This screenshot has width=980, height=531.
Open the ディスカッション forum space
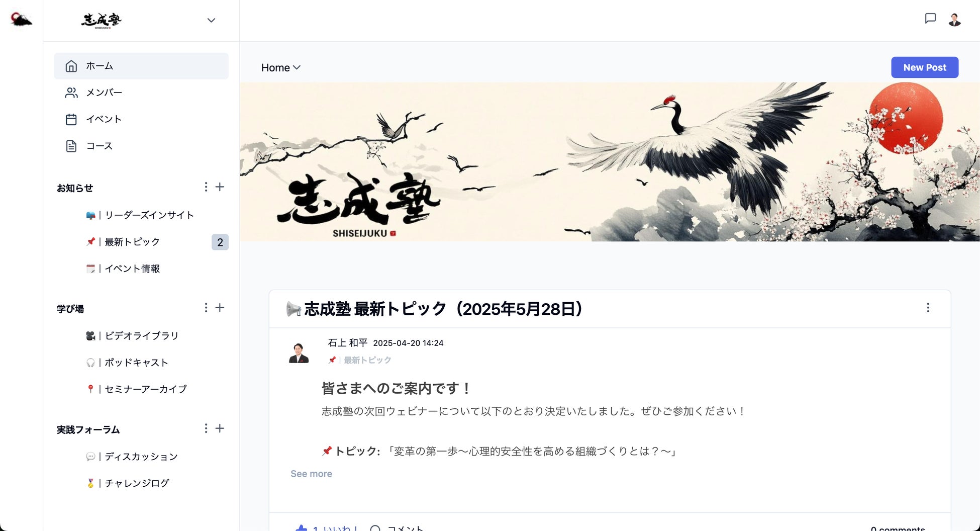[x=141, y=457]
